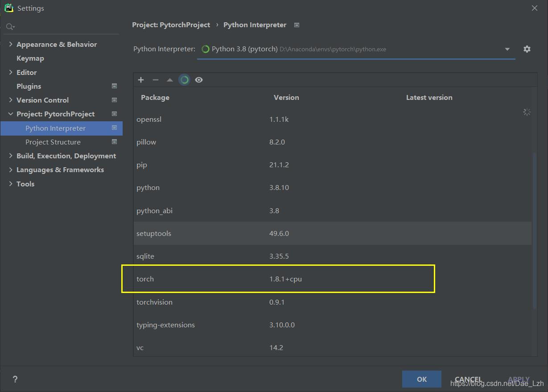Screen dimensions: 548x392
Task: Click the help question mark icon
Action: 15,379
